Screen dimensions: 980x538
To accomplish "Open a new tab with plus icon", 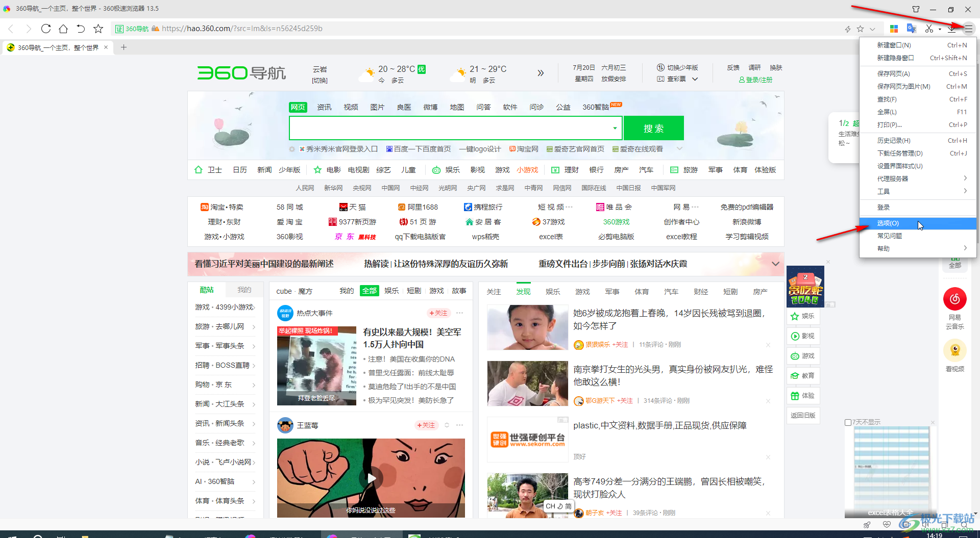I will coord(124,47).
